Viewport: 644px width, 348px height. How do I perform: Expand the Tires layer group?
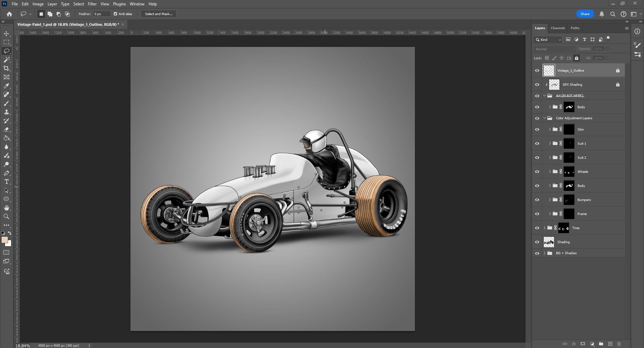[544, 228]
